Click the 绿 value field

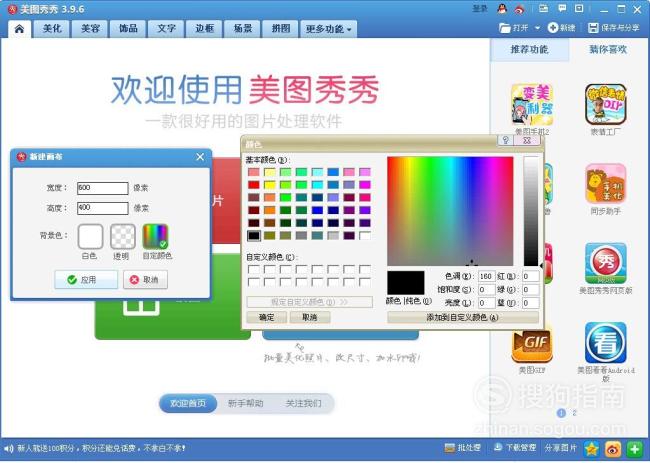click(x=530, y=289)
